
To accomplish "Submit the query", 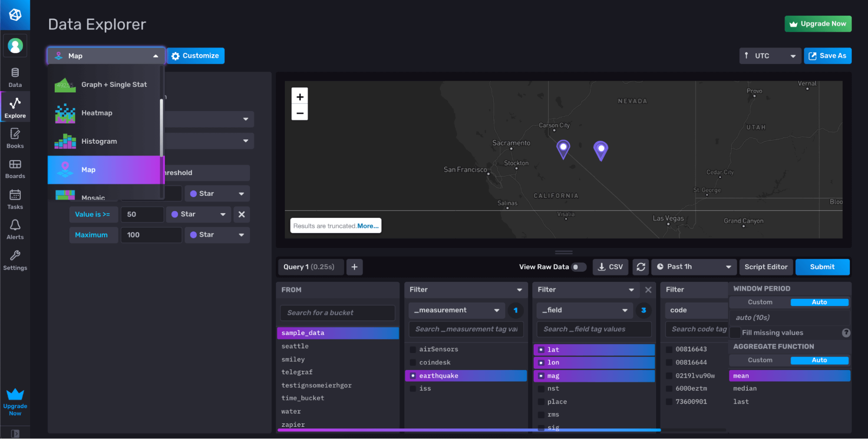I will click(822, 267).
